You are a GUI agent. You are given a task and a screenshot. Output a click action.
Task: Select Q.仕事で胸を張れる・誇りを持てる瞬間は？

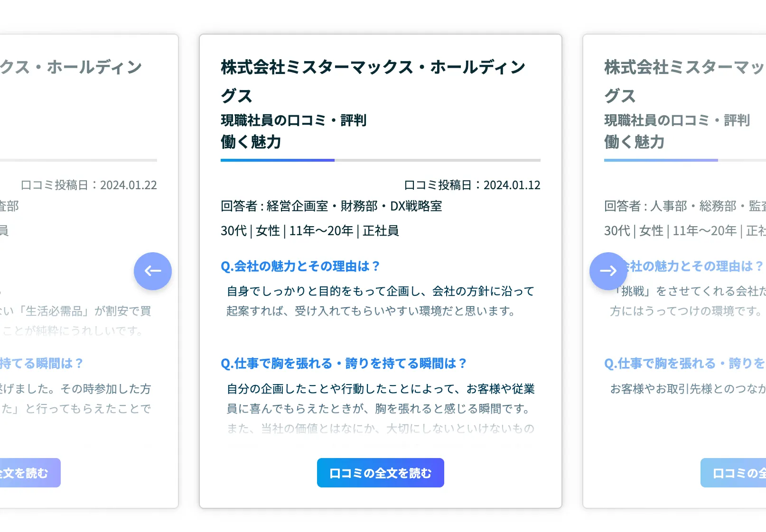click(x=343, y=363)
